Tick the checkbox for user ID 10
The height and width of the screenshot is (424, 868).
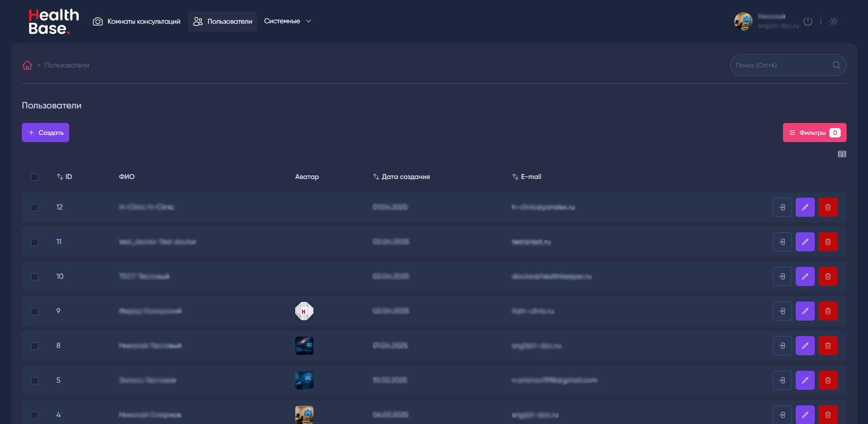pos(35,277)
